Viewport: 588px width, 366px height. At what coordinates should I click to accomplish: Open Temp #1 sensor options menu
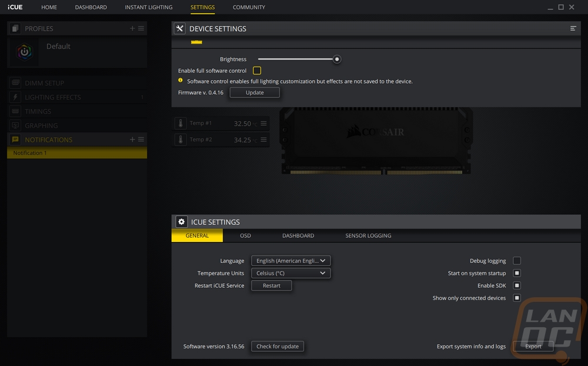click(x=263, y=124)
